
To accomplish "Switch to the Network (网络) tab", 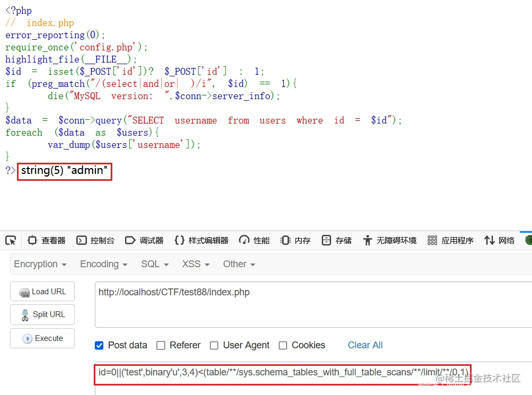I will (500, 241).
